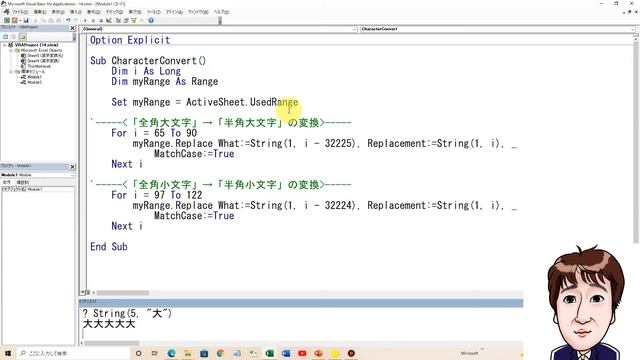The width and height of the screenshot is (640, 360).
Task: Collapse the VBAProject tree node
Action: 5,45
